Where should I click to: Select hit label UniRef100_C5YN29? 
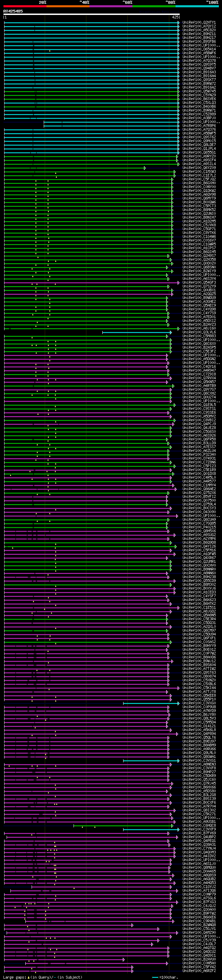coord(199,95)
